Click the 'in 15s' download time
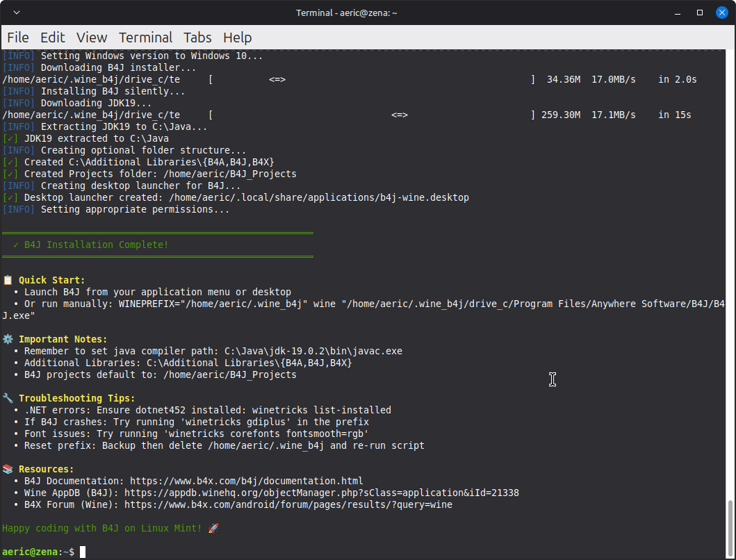Image resolution: width=736 pixels, height=560 pixels. pyautogui.click(x=675, y=115)
